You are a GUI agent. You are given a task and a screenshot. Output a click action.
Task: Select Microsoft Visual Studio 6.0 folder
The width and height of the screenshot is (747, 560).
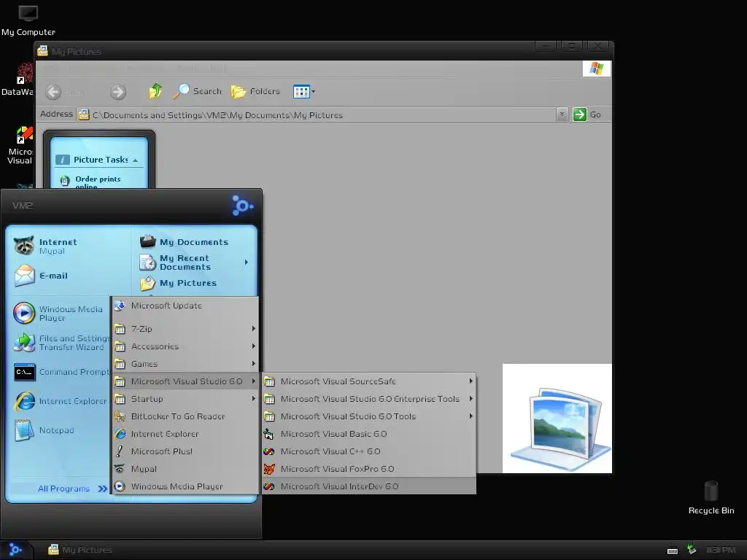185,381
